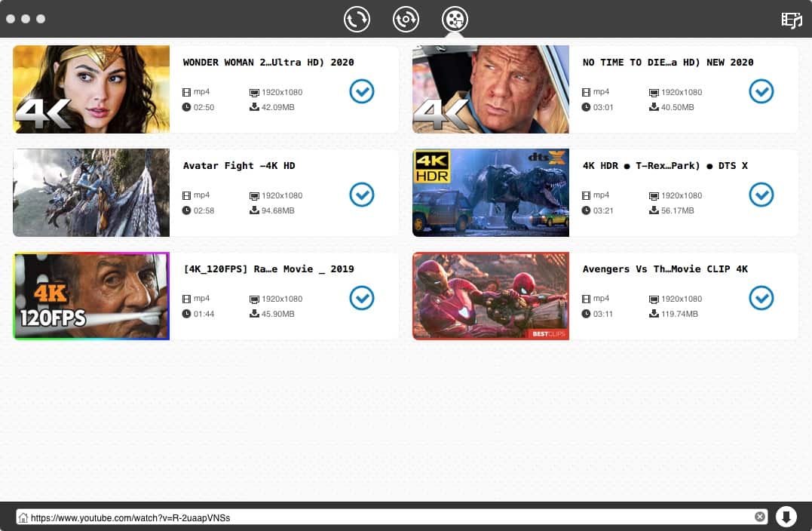Image resolution: width=812 pixels, height=531 pixels.
Task: Click the film format icon on Avatar Fight card
Action: pos(186,195)
